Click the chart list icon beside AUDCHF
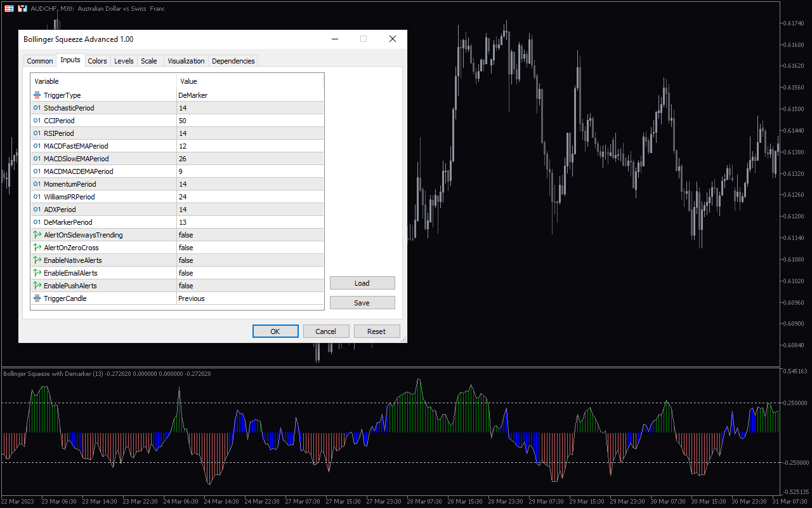The width and height of the screenshot is (812, 508). pos(10,8)
